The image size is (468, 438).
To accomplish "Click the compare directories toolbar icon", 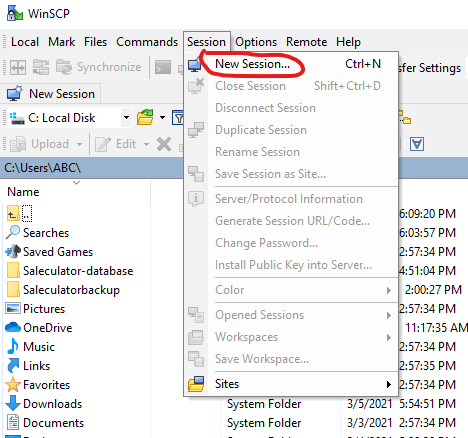I will click(x=18, y=68).
